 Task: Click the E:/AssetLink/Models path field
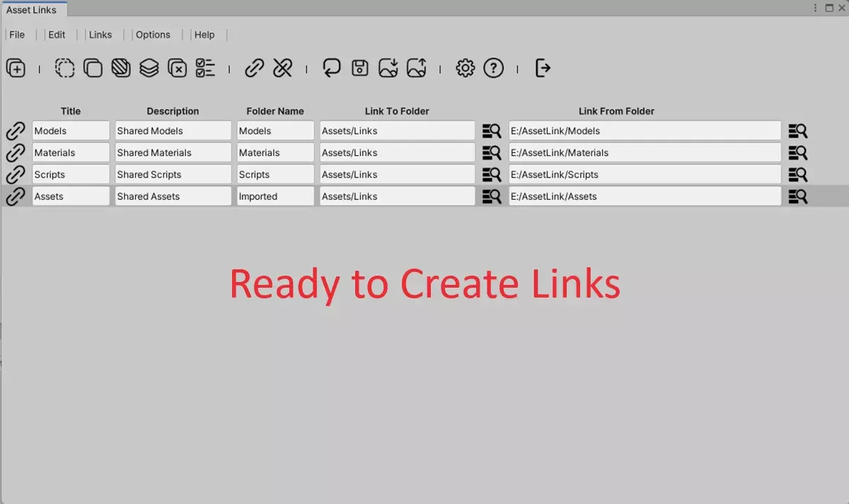click(x=645, y=131)
